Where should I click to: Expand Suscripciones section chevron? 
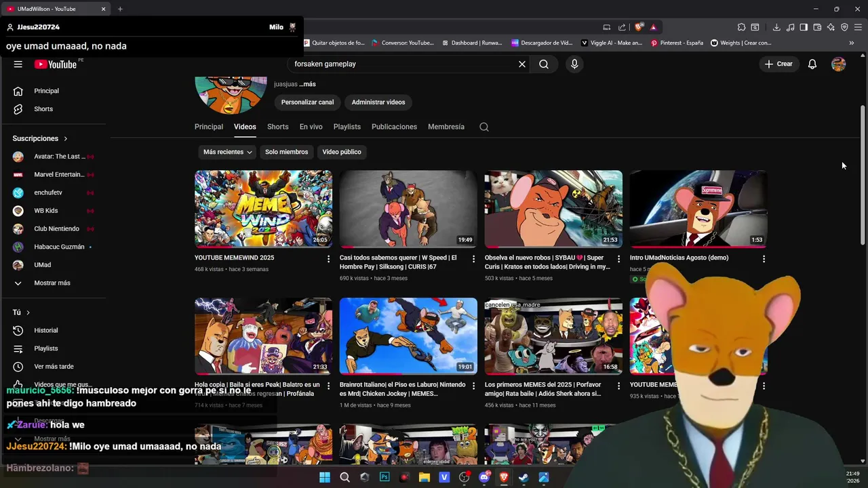coord(66,138)
